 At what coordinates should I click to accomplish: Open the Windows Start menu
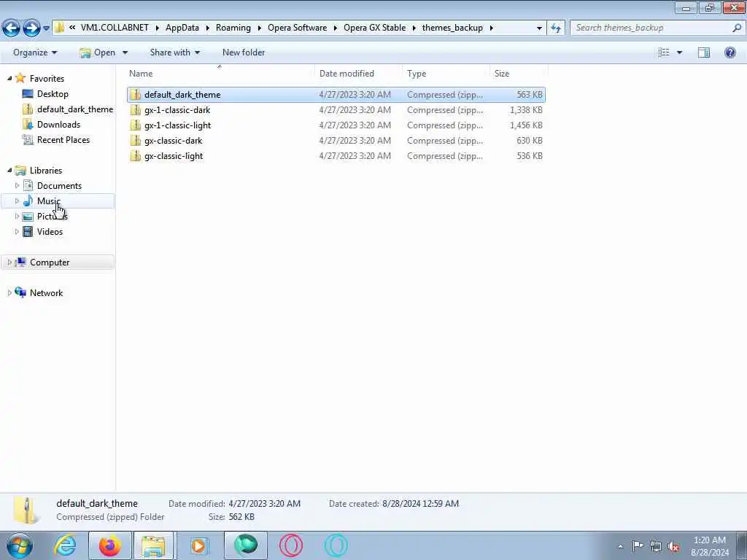click(20, 545)
